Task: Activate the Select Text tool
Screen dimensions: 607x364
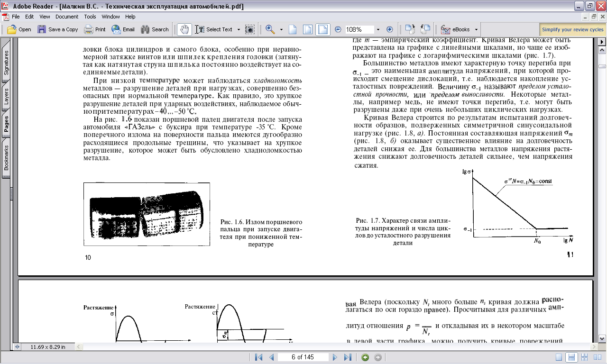Action: point(214,29)
